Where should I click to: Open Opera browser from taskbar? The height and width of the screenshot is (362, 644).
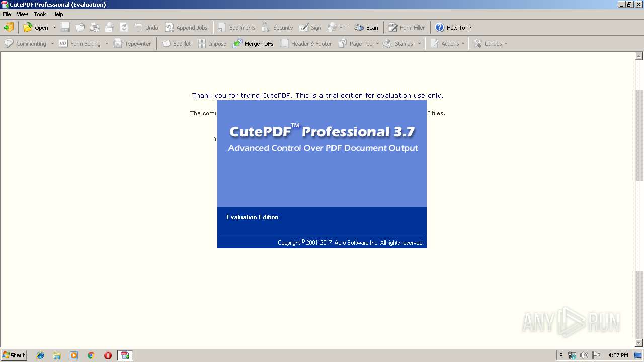point(108,355)
